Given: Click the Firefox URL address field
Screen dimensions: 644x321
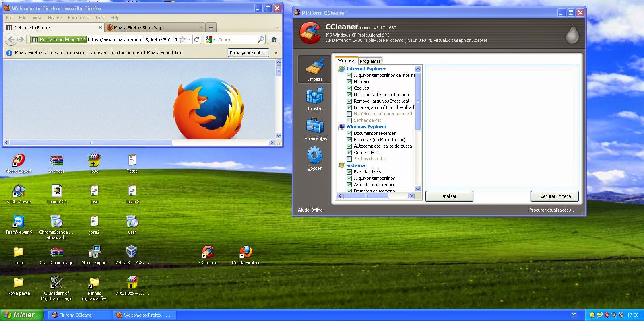Looking at the screenshot, I should coord(132,39).
